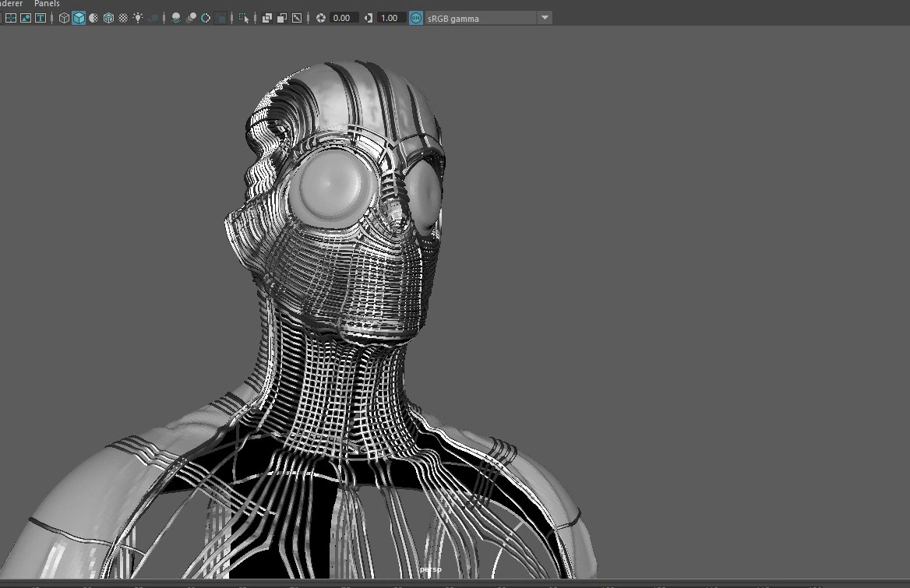910x588 pixels.
Task: Click the exposure aperture icon
Action: click(x=320, y=18)
